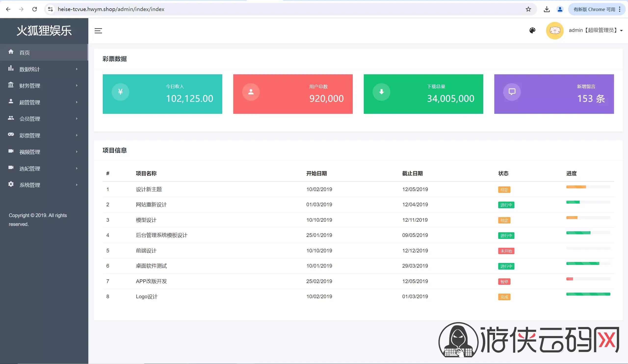Image resolution: width=628 pixels, height=364 pixels.
Task: Open Chrome downloads icon
Action: pyautogui.click(x=547, y=9)
